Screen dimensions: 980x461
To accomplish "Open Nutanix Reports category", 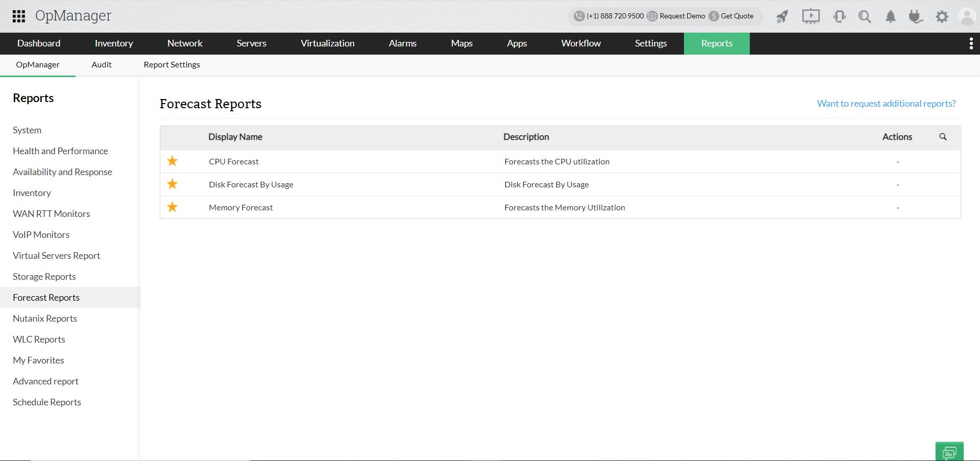I will pos(45,319).
